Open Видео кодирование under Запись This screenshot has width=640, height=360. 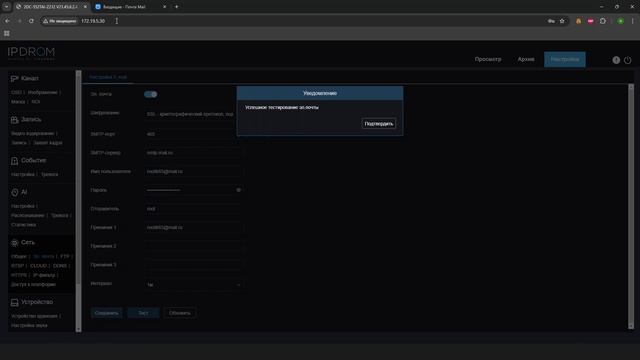(32, 133)
